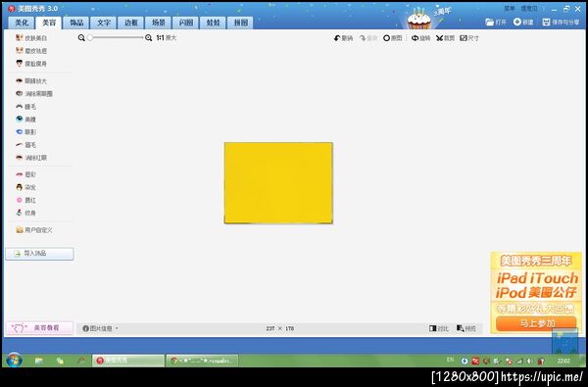Viewport: 588px width, 387px height.
Task: Click the EN language indicator in taskbar
Action: tap(450, 360)
